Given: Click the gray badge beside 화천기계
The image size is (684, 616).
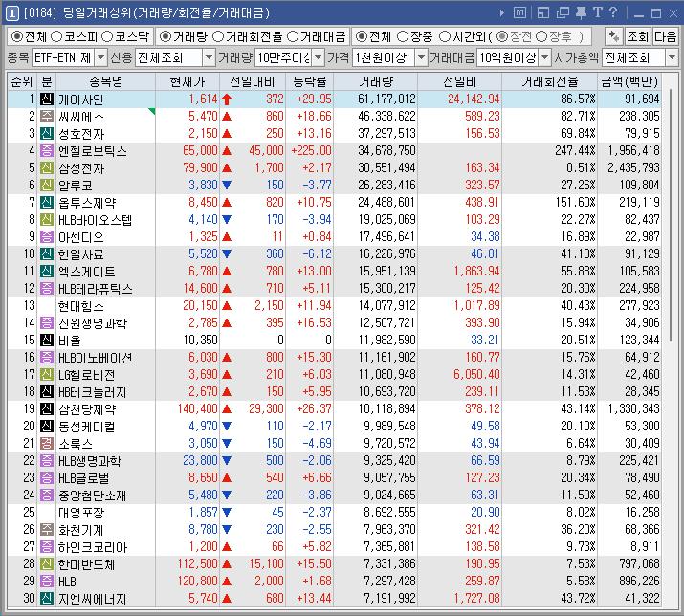Looking at the screenshot, I should tap(47, 530).
